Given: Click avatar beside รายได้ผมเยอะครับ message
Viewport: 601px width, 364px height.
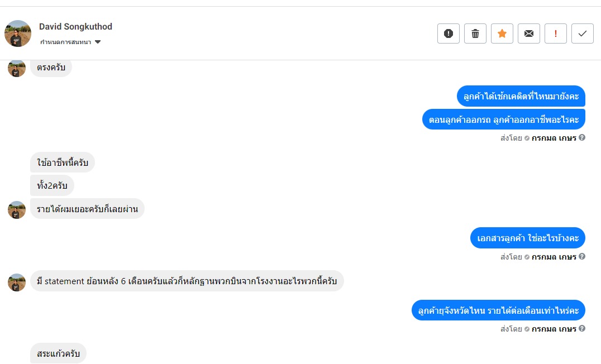Looking at the screenshot, I should pos(17,210).
